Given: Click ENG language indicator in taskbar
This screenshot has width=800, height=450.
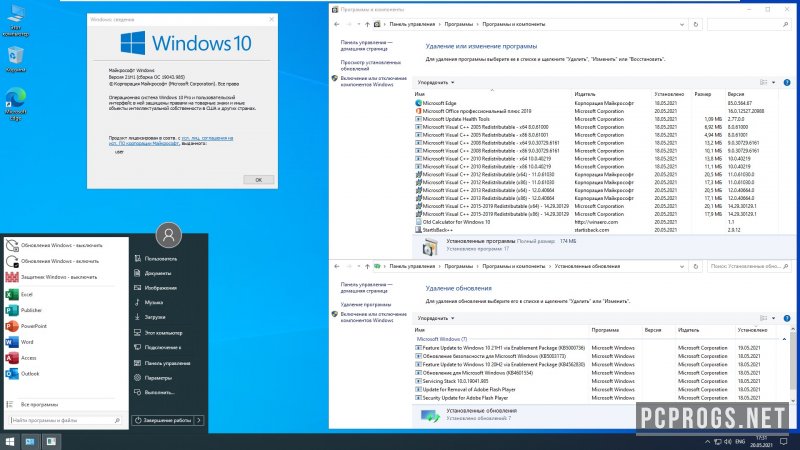Looking at the screenshot, I should point(740,441).
